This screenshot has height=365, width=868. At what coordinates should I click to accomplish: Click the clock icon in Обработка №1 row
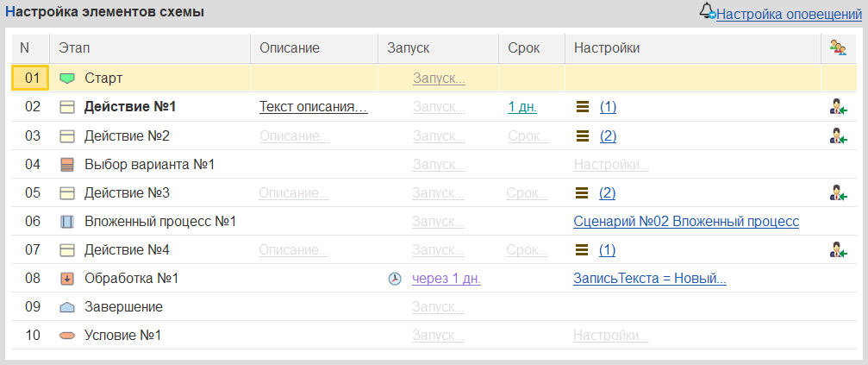click(x=394, y=280)
